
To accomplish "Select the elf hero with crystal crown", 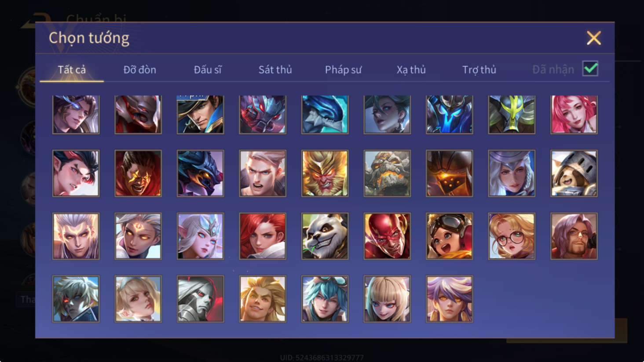I will [200, 236].
